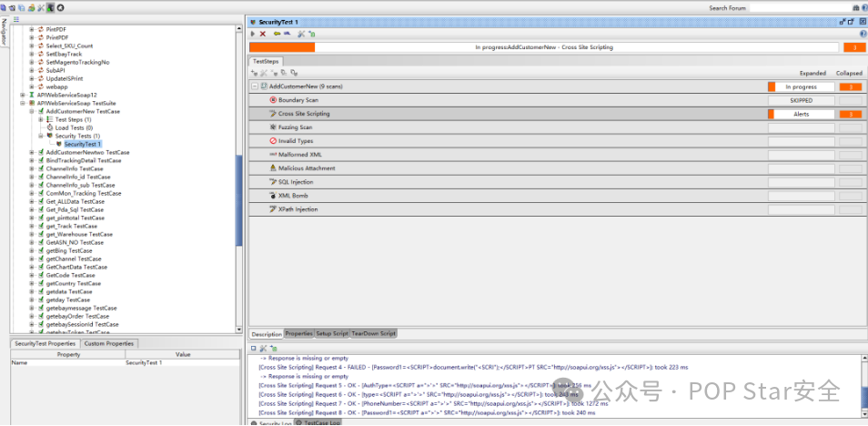
Task: Click the red cancel security test icon
Action: point(263,34)
